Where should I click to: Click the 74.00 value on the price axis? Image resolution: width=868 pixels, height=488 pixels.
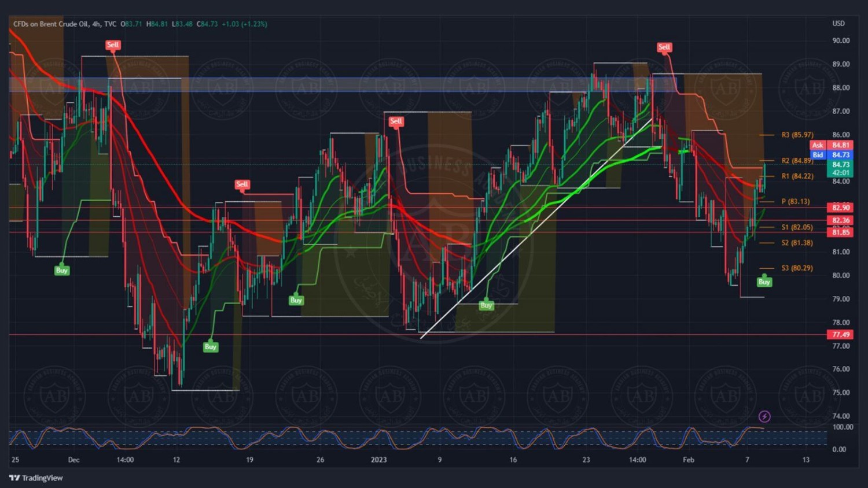click(x=841, y=416)
